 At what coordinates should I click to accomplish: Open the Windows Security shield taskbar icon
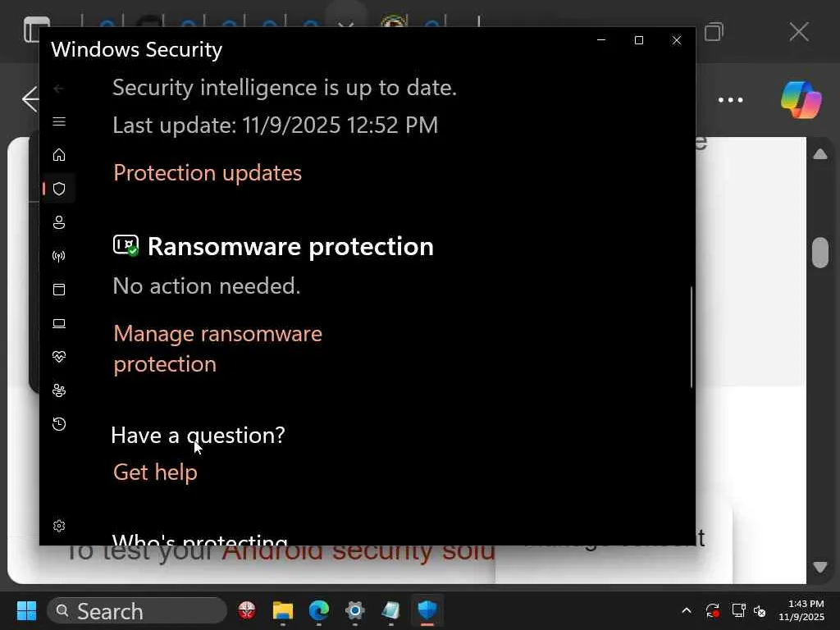tap(427, 610)
